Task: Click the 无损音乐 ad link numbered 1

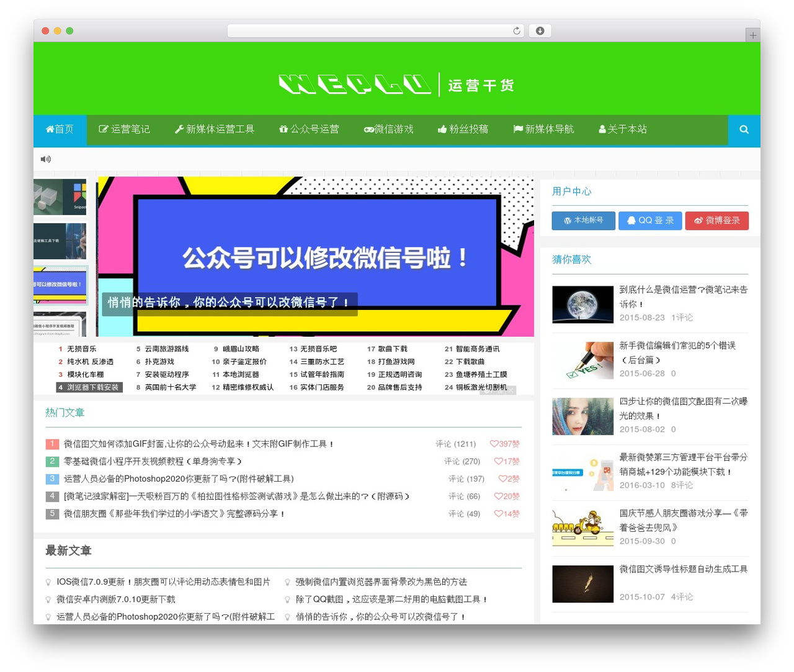Action: [81, 349]
